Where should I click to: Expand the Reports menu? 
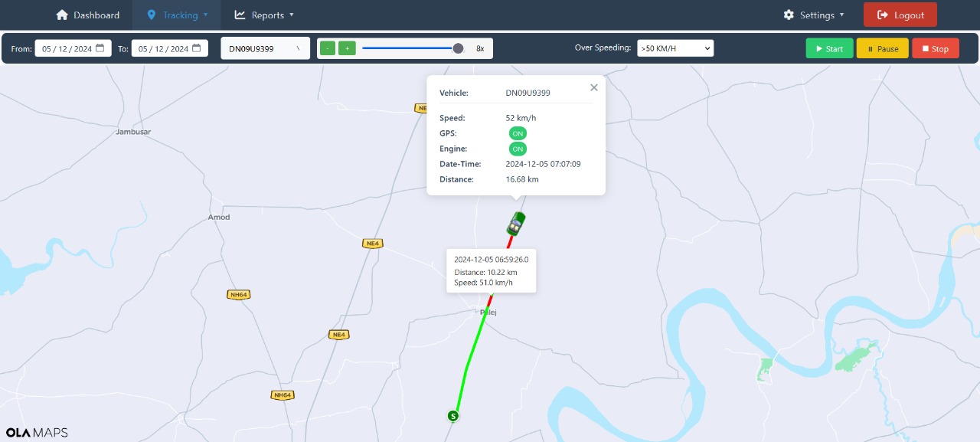(x=264, y=15)
